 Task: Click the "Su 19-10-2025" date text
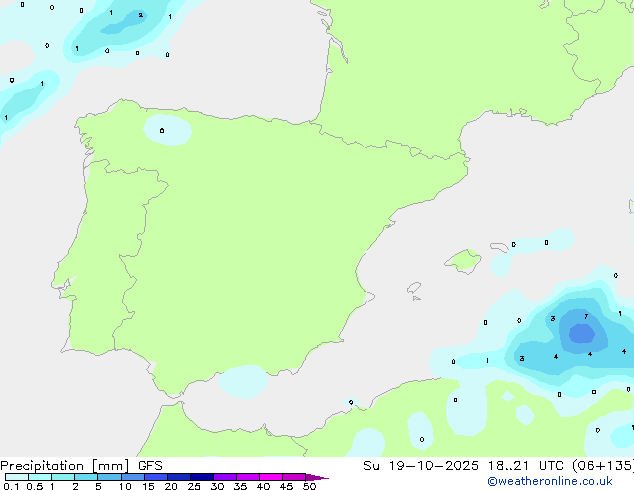click(421, 466)
